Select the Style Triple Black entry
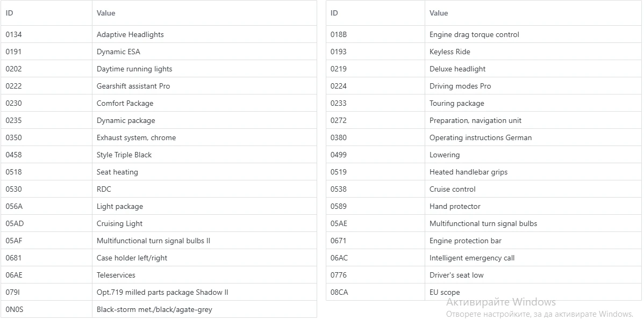This screenshot has width=644, height=327. coord(124,155)
